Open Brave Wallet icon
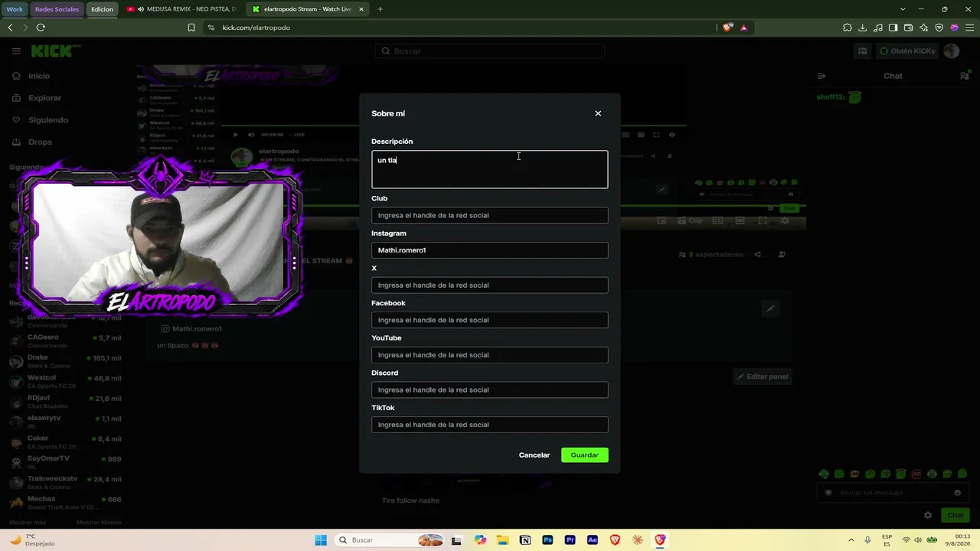This screenshot has height=551, width=980. pyautogui.click(x=908, y=28)
